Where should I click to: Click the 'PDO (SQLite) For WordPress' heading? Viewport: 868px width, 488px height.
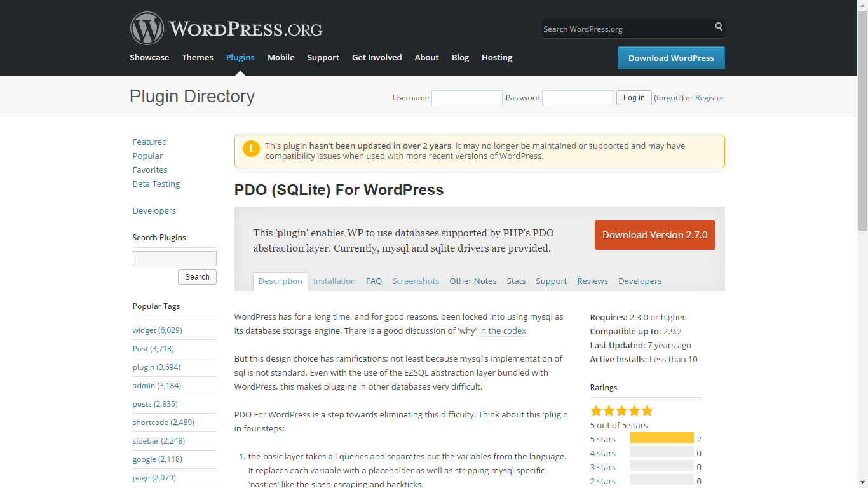(x=339, y=190)
